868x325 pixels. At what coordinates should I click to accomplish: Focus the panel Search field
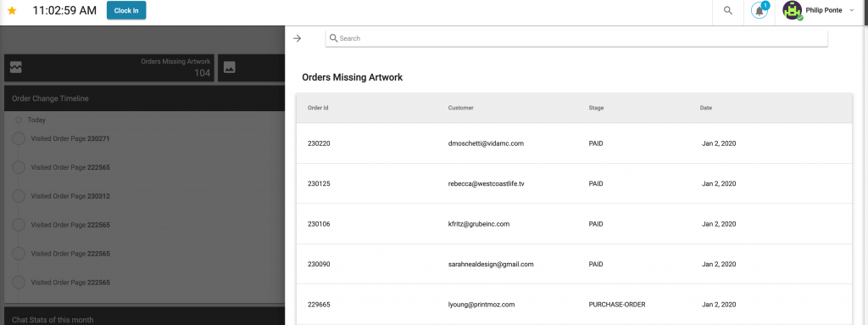tap(576, 38)
